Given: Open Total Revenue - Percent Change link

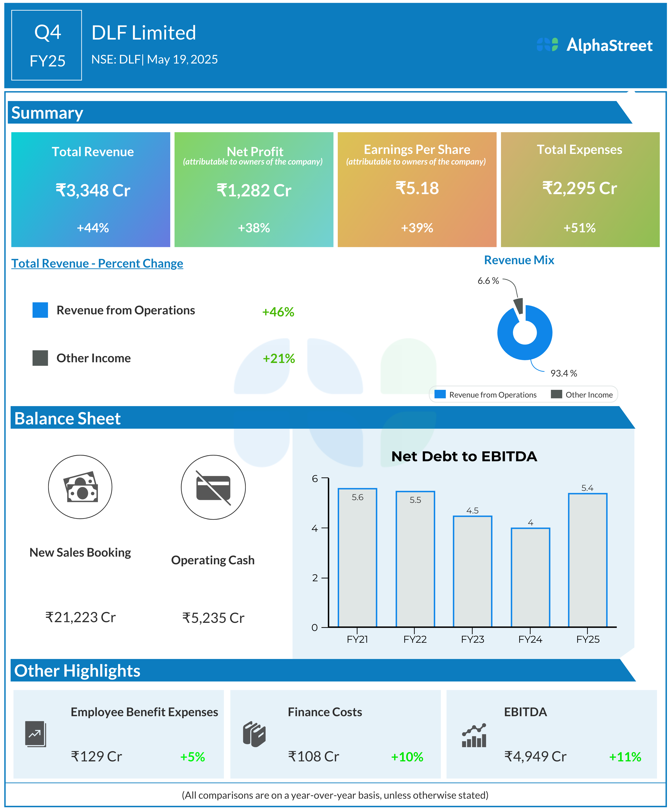Looking at the screenshot, I should coord(97,264).
